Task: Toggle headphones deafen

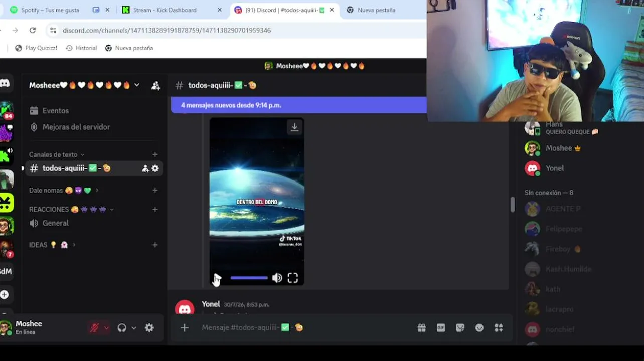Action: (x=122, y=328)
